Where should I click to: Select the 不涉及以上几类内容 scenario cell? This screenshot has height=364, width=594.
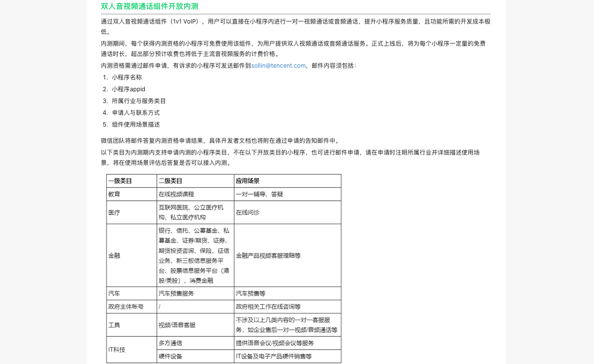(288, 325)
